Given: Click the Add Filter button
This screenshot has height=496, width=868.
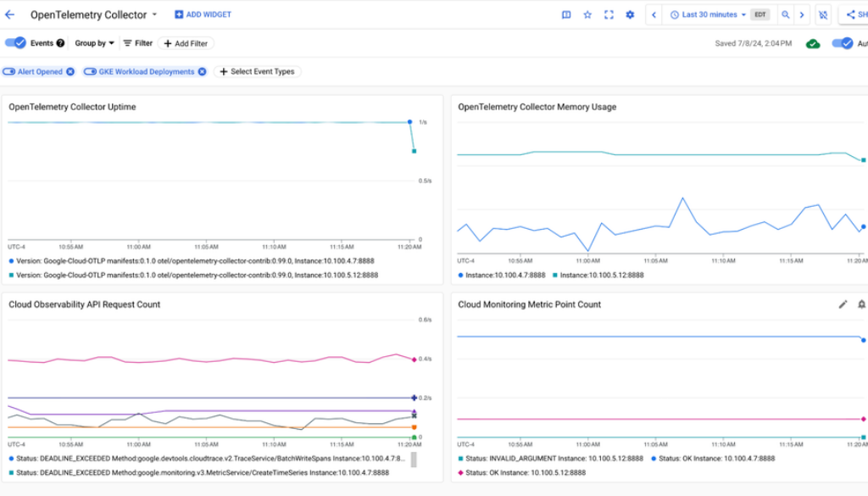Looking at the screenshot, I should (x=186, y=43).
